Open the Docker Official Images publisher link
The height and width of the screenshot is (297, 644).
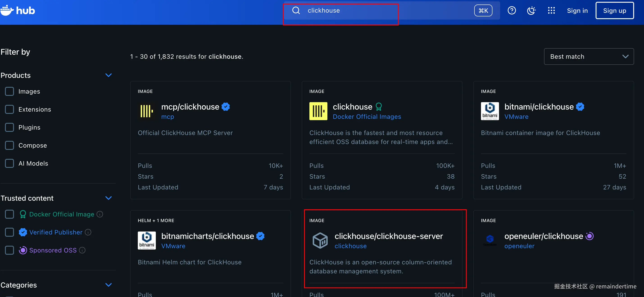[x=367, y=117]
